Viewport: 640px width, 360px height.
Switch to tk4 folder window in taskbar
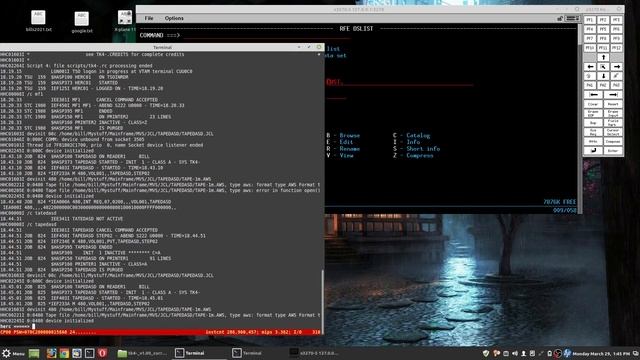142,353
